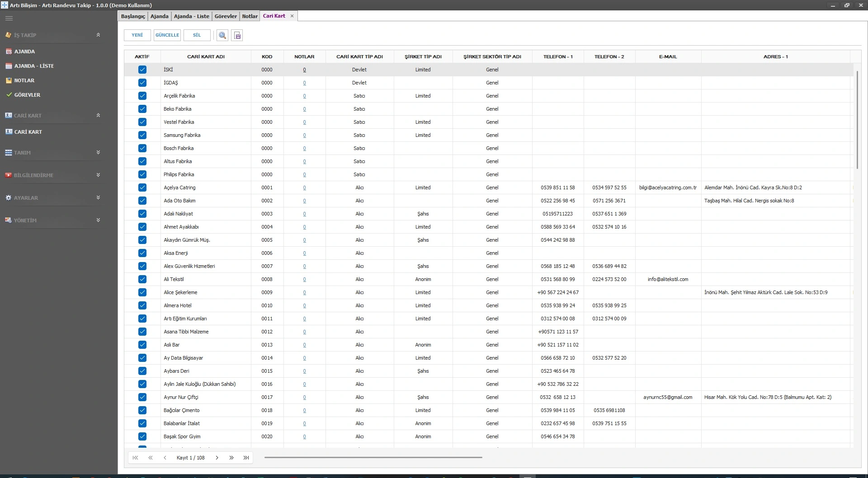Sort by ŞİRKET TİP ADI column header
Image resolution: width=868 pixels, height=478 pixels.
(x=423, y=56)
